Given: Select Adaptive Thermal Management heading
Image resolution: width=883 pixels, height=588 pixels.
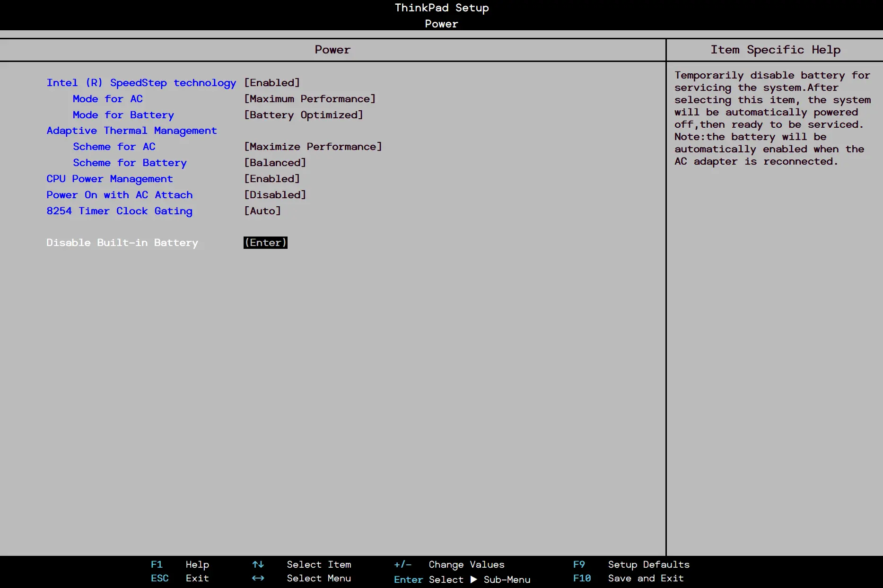Looking at the screenshot, I should coord(131,131).
